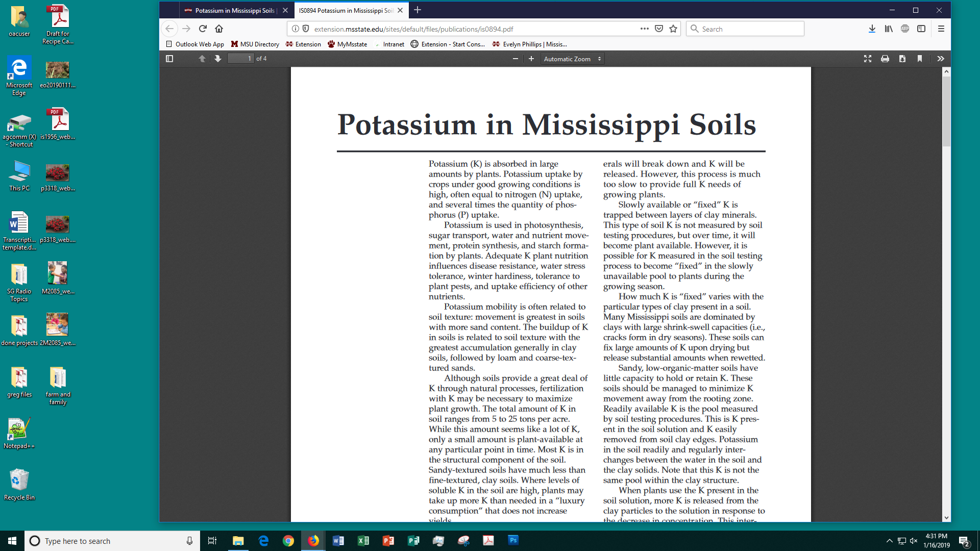
Task: Open Firefox hamburger menu
Action: [x=941, y=29]
